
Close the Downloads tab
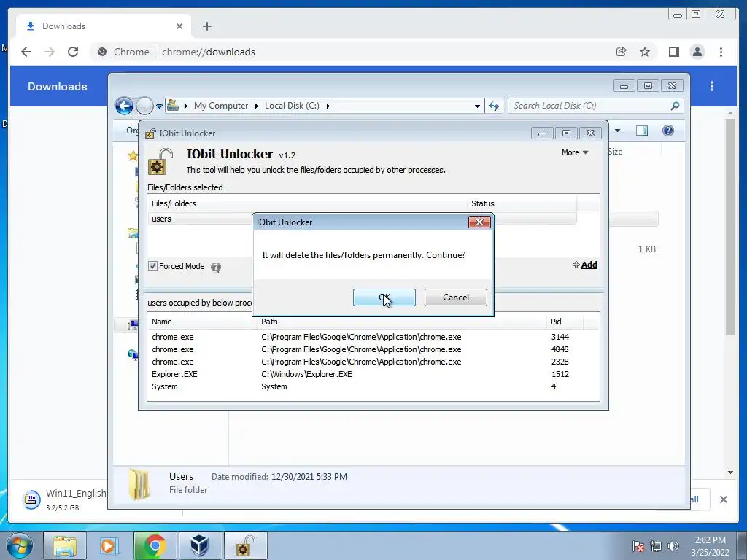(x=179, y=26)
